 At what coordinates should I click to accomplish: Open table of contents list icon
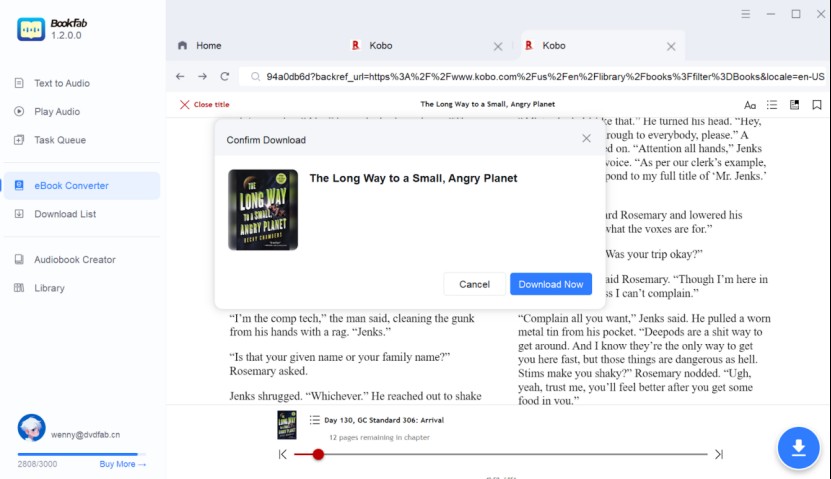(772, 105)
